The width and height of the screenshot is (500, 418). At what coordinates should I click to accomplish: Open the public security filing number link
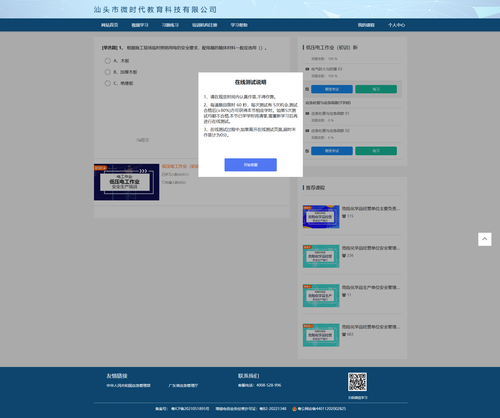pos(322,409)
